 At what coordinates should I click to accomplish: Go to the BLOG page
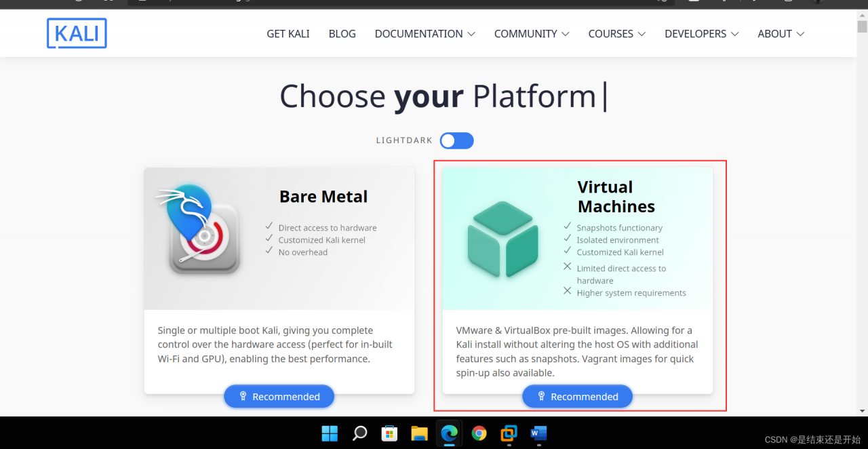(x=342, y=34)
